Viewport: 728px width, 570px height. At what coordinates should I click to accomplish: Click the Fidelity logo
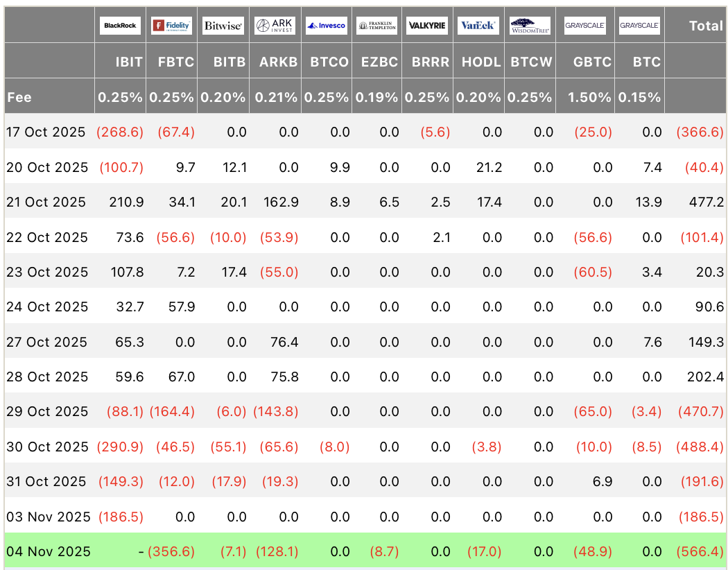pyautogui.click(x=171, y=26)
